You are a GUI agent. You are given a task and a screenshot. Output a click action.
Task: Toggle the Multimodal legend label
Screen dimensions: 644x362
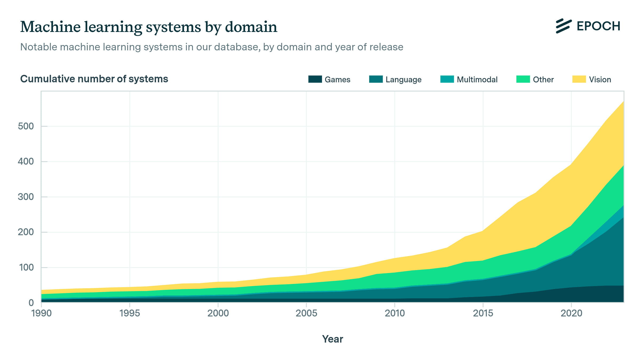point(477,80)
